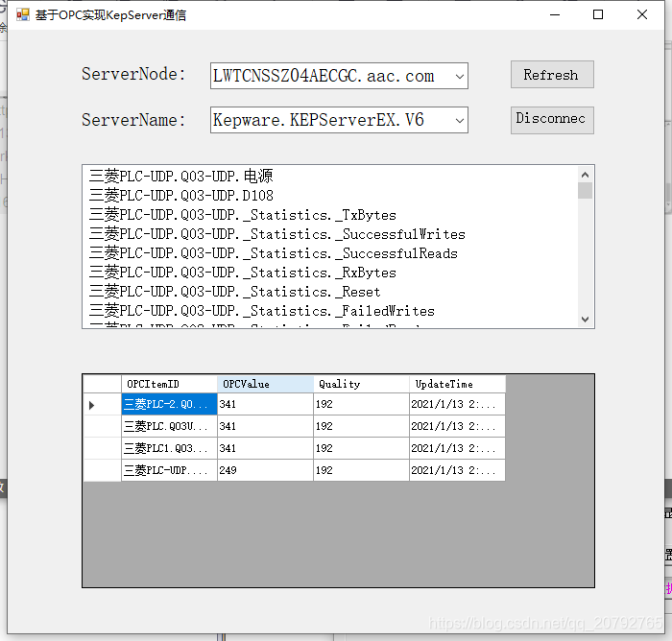Select the 三菱PLC-2.Q0... item cell
This screenshot has height=641, width=672.
[x=169, y=404]
